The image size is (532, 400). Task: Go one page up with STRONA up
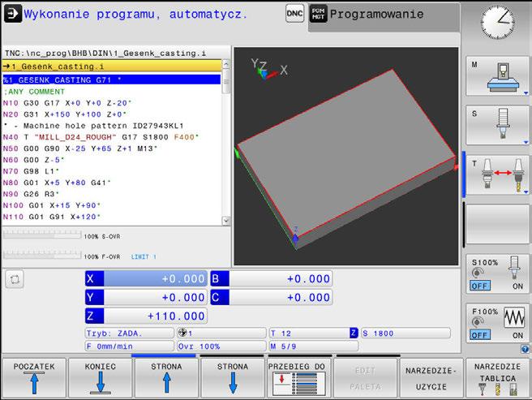coord(166,377)
